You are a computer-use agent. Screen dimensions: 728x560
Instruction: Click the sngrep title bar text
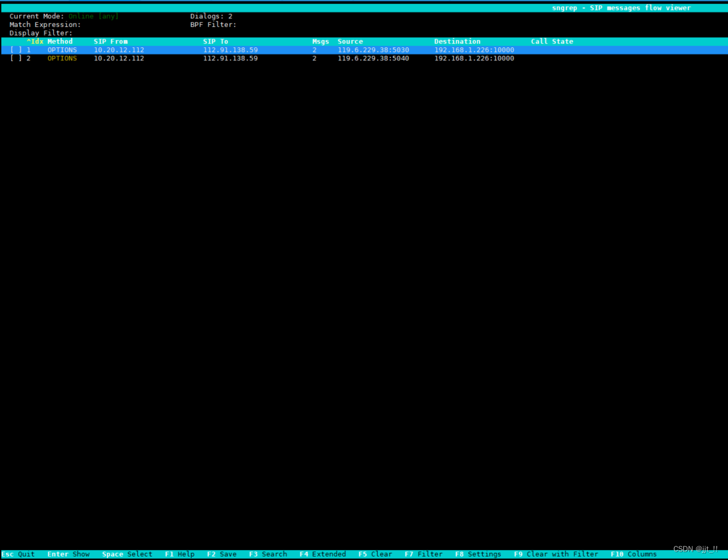[x=621, y=8]
